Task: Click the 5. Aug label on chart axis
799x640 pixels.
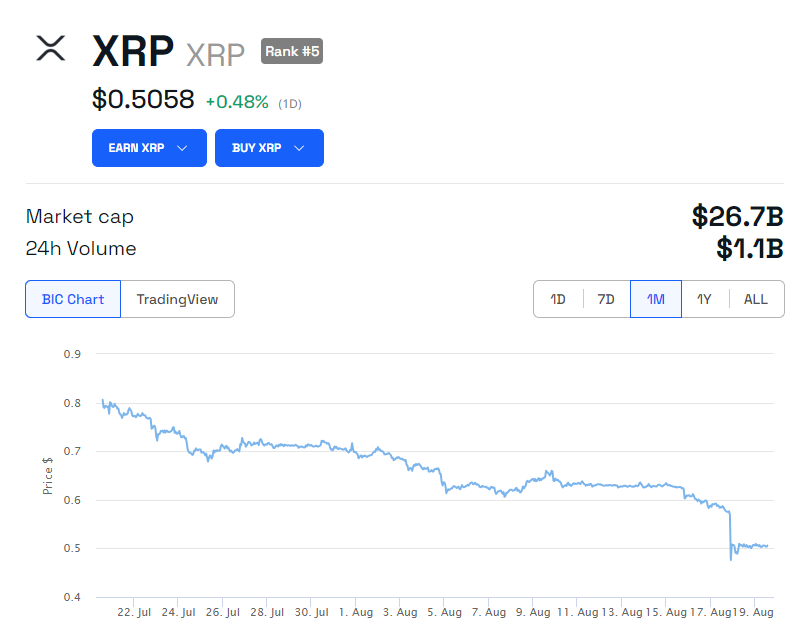Action: click(x=444, y=612)
